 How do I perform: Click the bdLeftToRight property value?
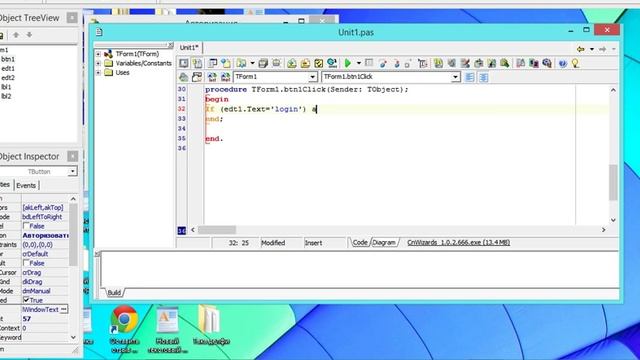tap(42, 217)
